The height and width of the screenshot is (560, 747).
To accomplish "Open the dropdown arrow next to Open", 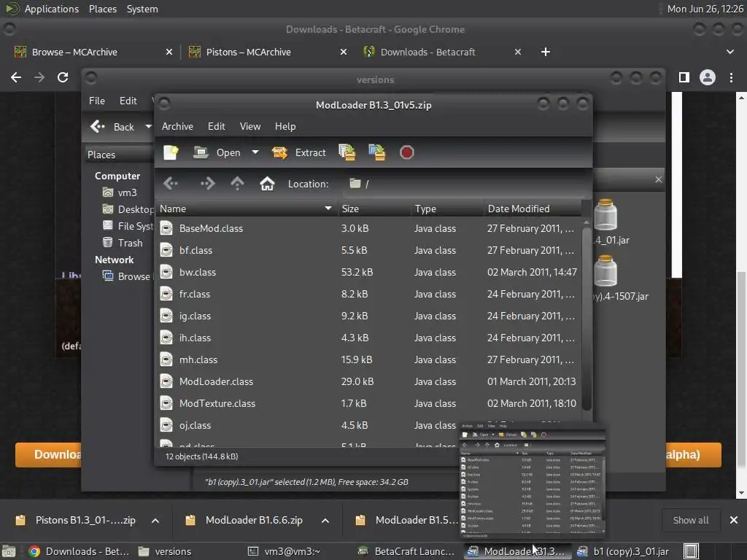I will coord(255,152).
